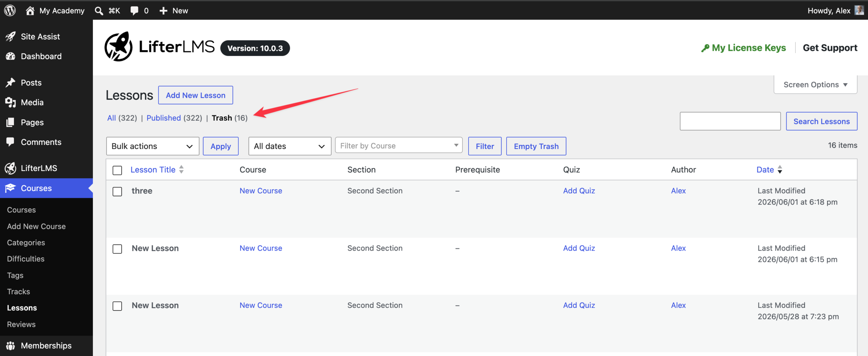The width and height of the screenshot is (868, 356).
Task: Click author Alex in the 'three' row
Action: point(678,191)
